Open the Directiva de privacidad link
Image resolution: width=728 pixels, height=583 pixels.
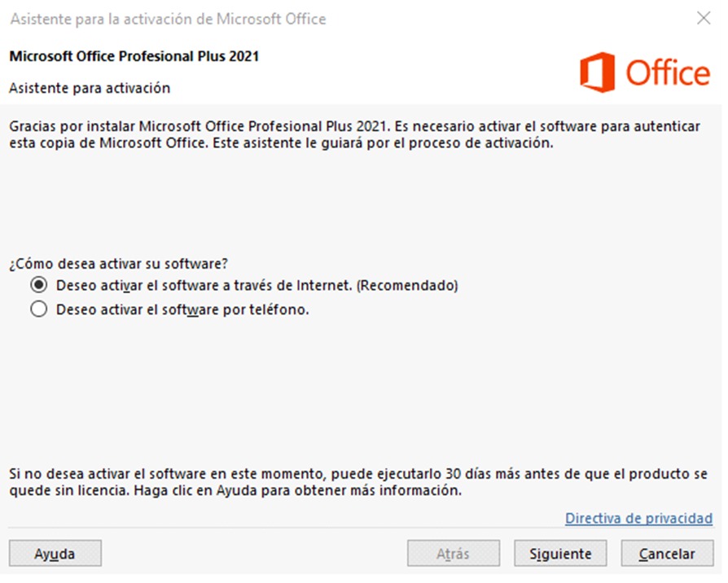coord(638,518)
